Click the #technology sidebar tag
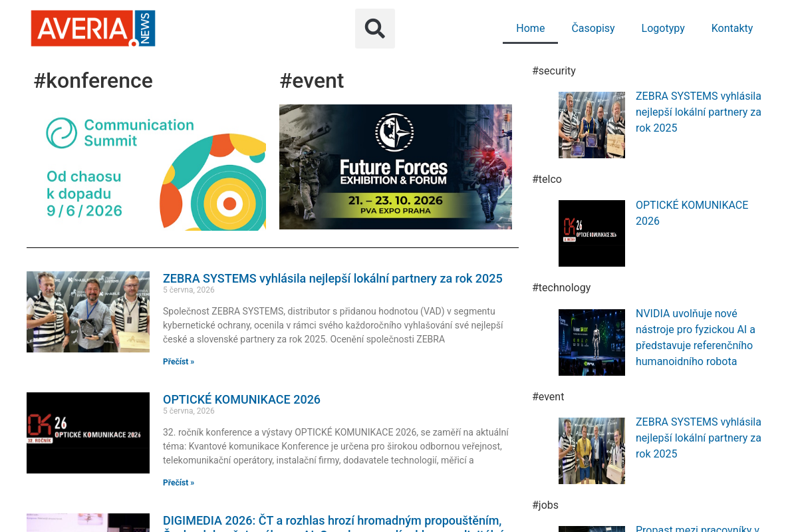The height and width of the screenshot is (532, 798). (x=561, y=287)
